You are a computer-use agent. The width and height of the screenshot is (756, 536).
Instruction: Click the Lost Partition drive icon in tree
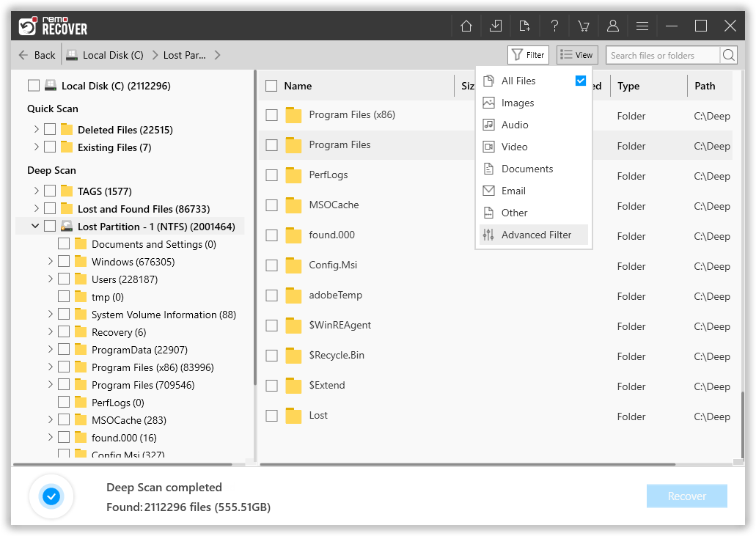point(67,226)
